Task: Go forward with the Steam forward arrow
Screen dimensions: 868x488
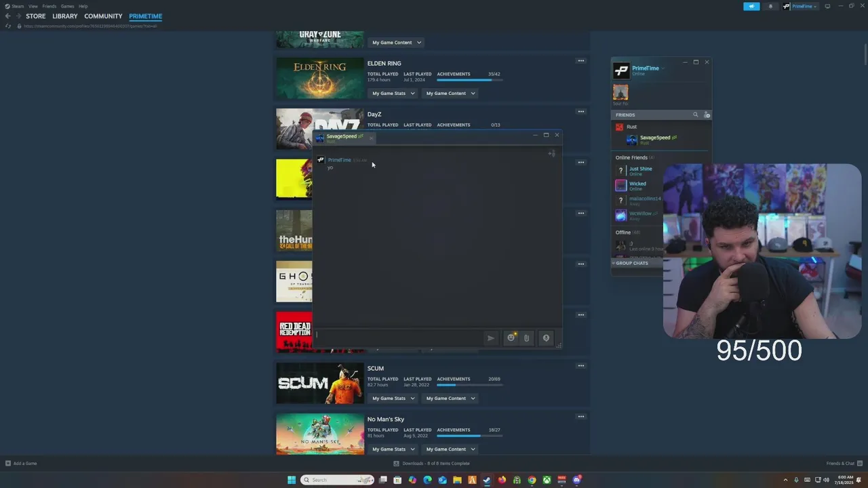Action: point(18,16)
